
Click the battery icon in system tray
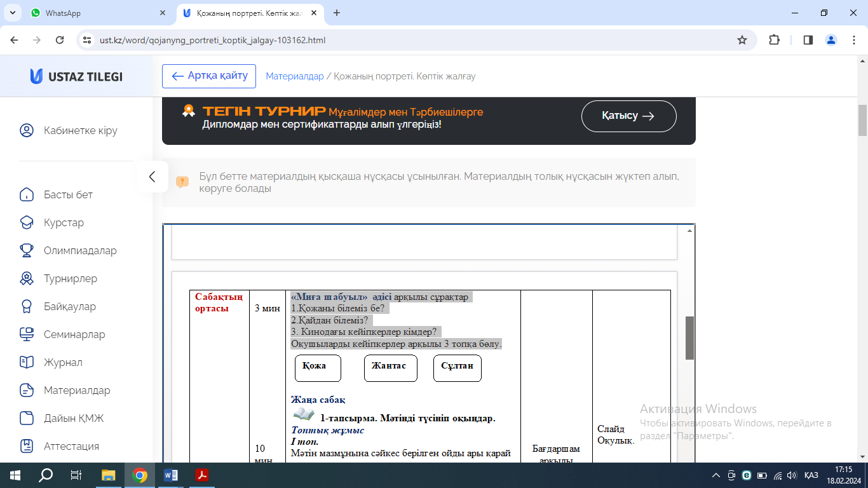(762, 475)
